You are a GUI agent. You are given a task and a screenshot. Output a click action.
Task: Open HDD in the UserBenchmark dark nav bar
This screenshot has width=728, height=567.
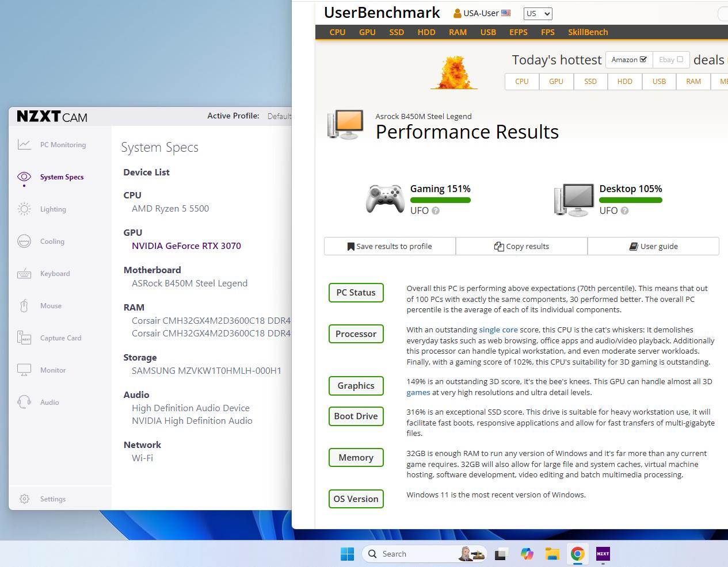pyautogui.click(x=426, y=32)
